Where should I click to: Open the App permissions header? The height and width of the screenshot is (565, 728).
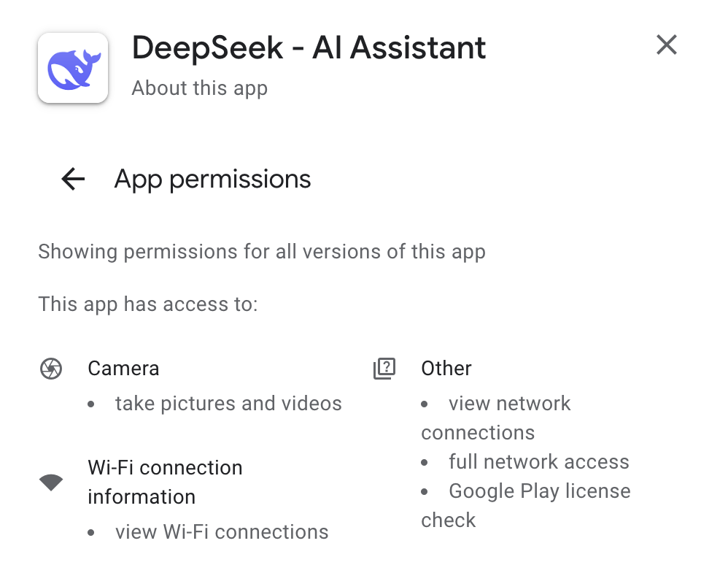pyautogui.click(x=212, y=179)
